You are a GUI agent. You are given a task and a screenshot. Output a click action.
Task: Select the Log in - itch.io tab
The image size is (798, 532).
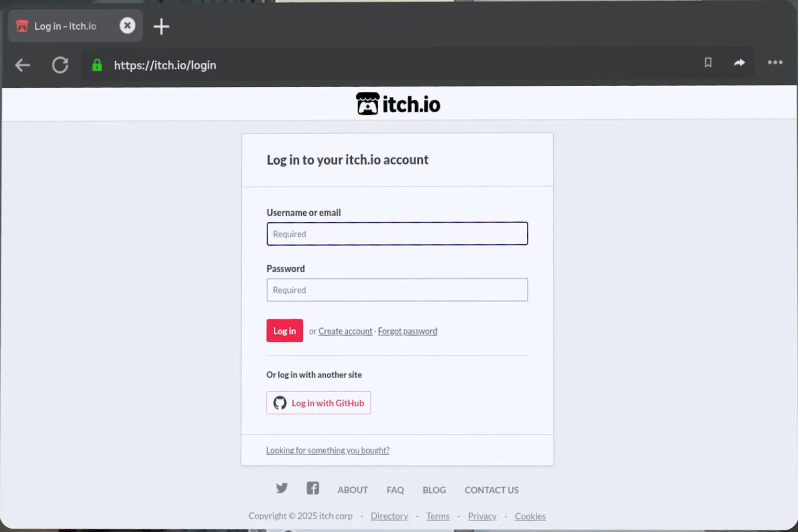[75, 26]
